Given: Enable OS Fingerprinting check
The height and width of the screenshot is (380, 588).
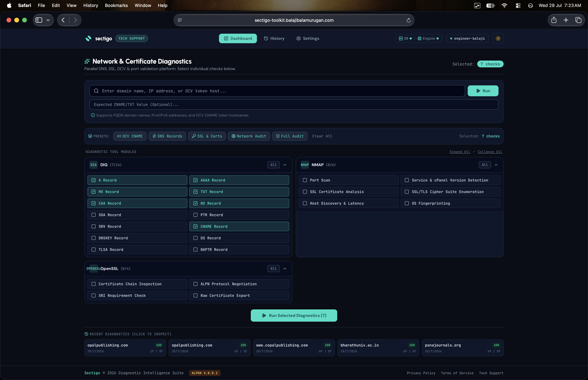Looking at the screenshot, I should tap(407, 203).
